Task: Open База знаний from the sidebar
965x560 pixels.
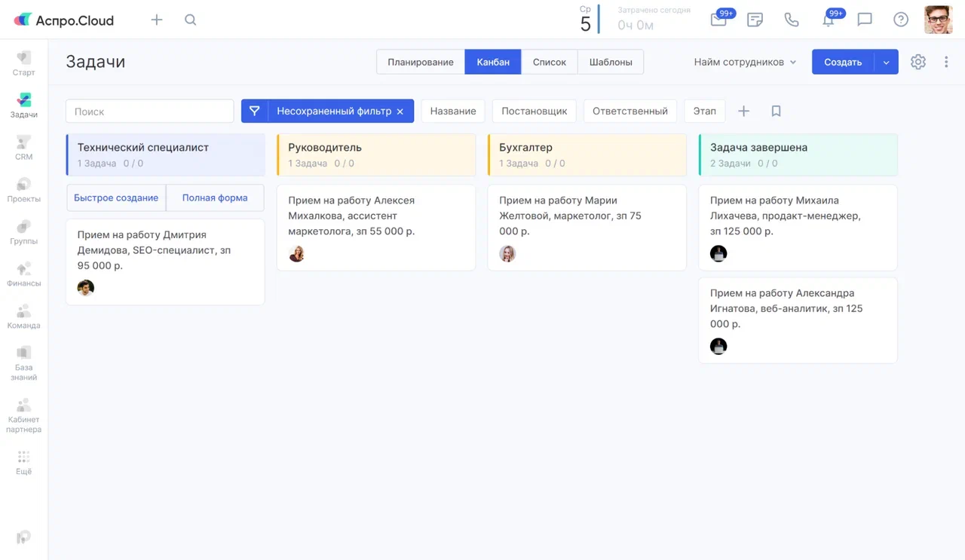Action: (x=23, y=360)
